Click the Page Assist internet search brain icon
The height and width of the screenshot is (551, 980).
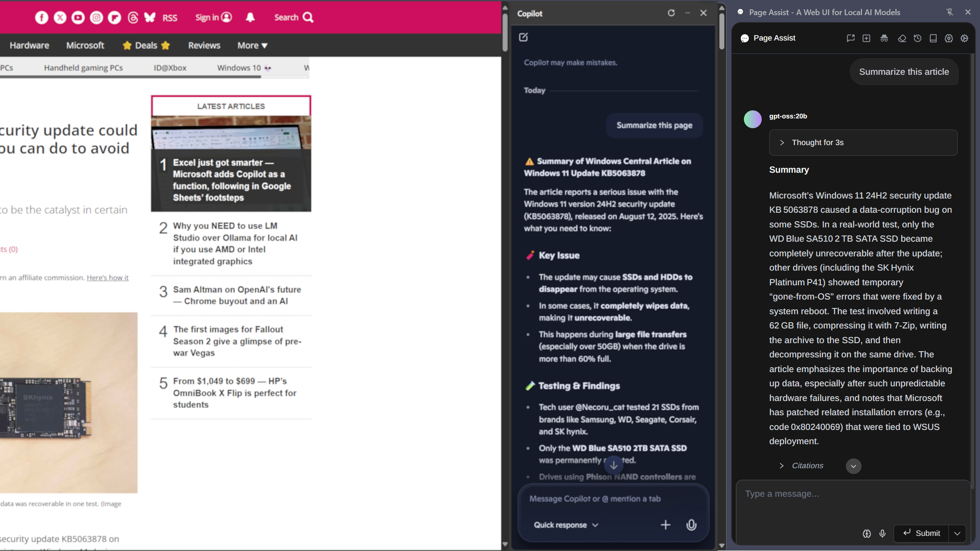point(867,533)
